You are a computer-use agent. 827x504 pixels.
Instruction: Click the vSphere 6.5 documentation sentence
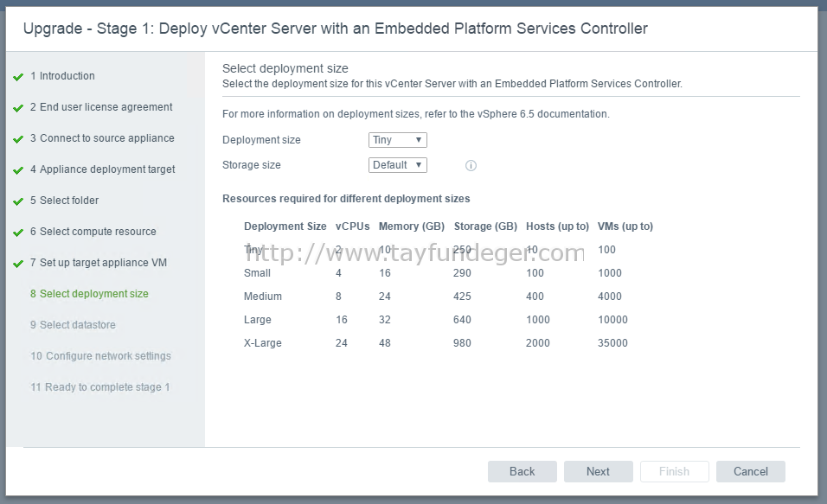[415, 114]
